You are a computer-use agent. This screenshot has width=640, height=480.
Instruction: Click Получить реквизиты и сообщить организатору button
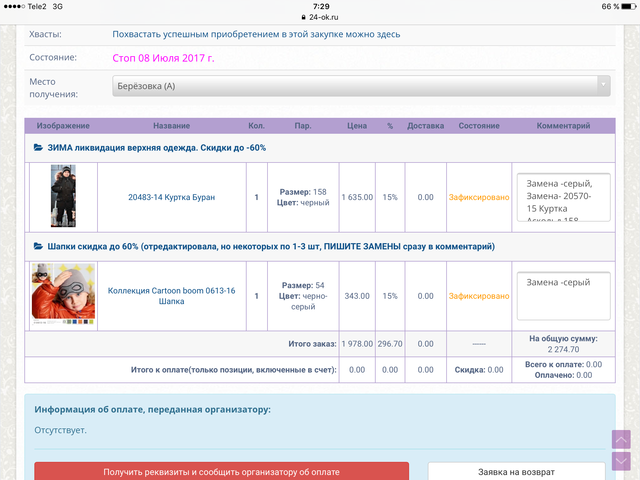coord(221,471)
